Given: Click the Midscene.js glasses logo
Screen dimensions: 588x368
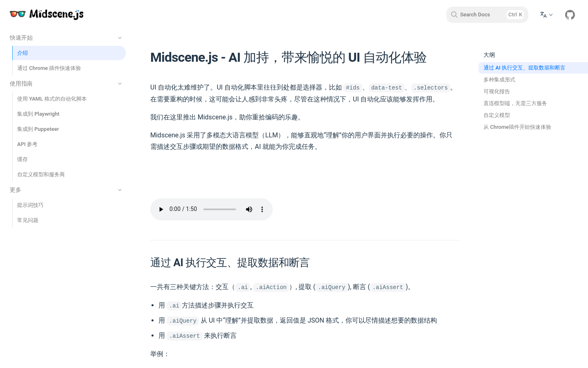Looking at the screenshot, I should (17, 14).
